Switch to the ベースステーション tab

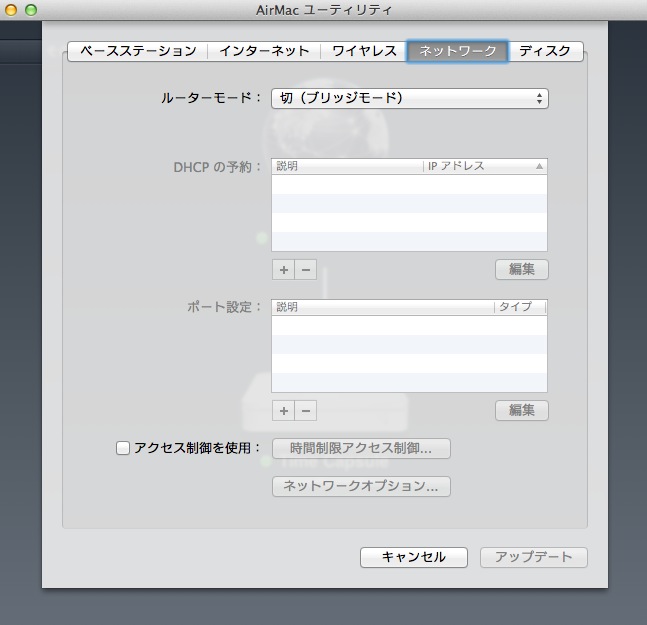(x=138, y=51)
